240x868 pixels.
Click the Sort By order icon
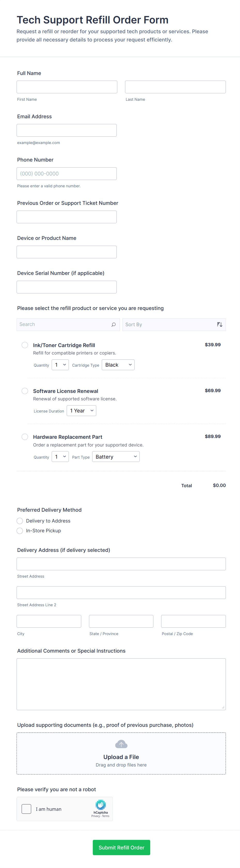pos(219,324)
